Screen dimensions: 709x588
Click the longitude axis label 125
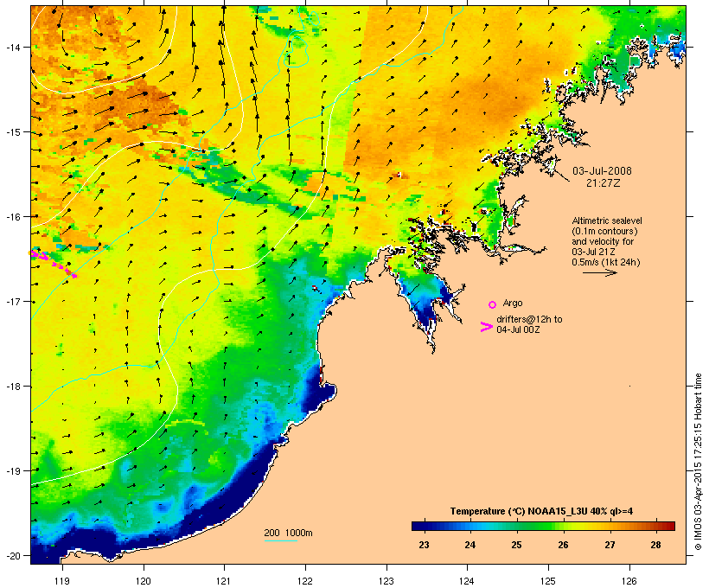tap(548, 581)
